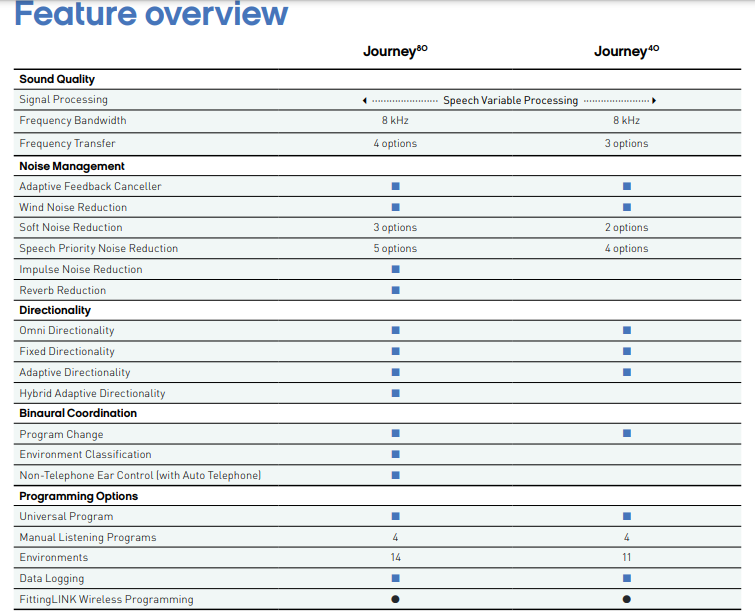This screenshot has height=612, width=755.
Task: Click Journey40 blue square for Program Change
Action: coord(627,434)
